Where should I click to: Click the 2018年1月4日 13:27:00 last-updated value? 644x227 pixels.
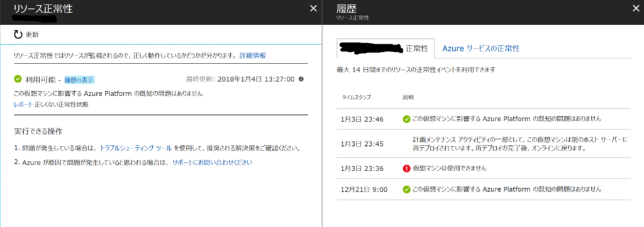[x=256, y=79]
